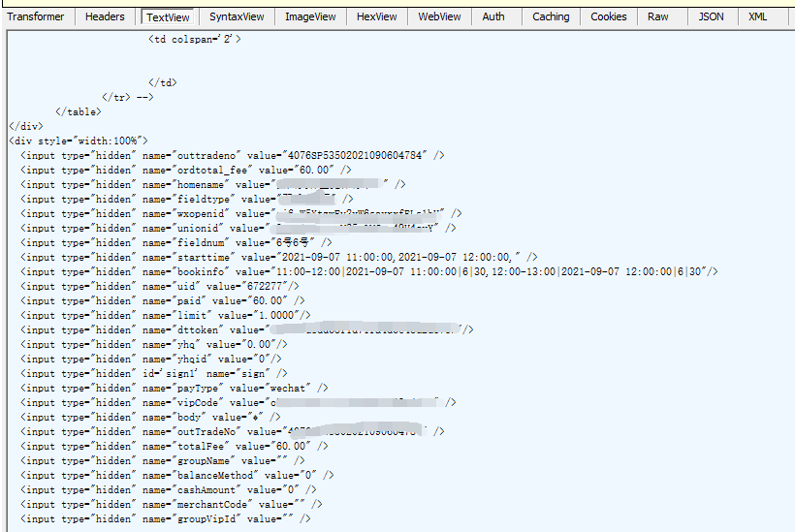Screen dimensions: 795x532
Task: Click the yhqid input line
Action: click(150, 360)
